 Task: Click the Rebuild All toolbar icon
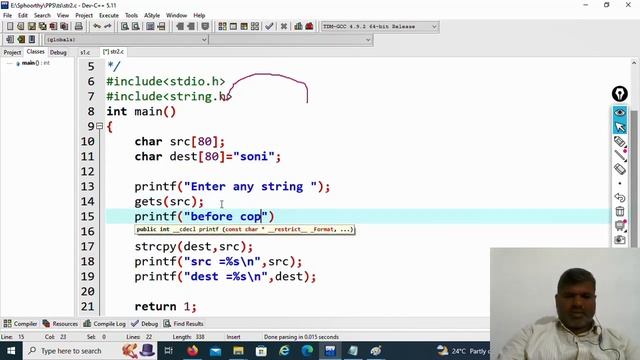[255, 27]
